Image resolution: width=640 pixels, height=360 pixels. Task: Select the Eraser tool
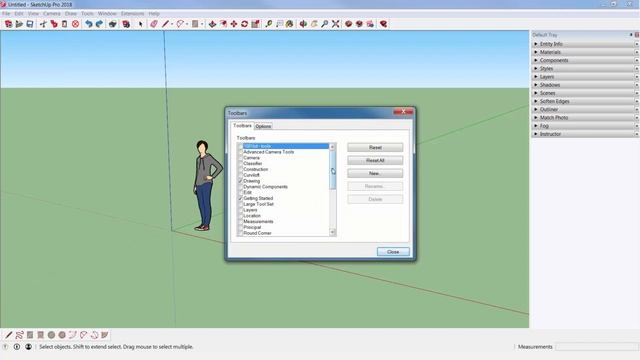153,24
